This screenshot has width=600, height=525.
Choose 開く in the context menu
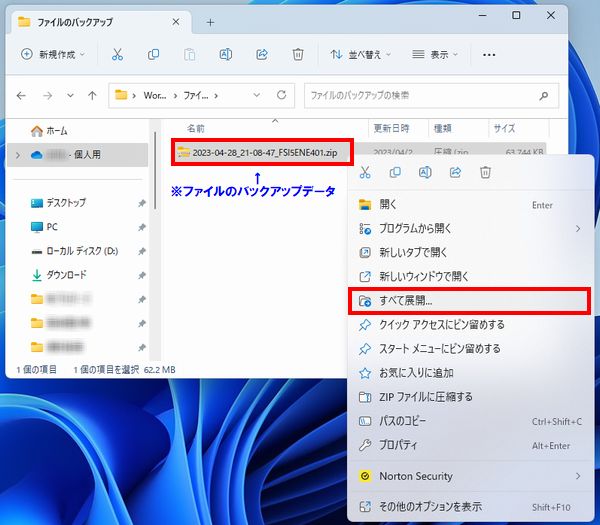470,205
